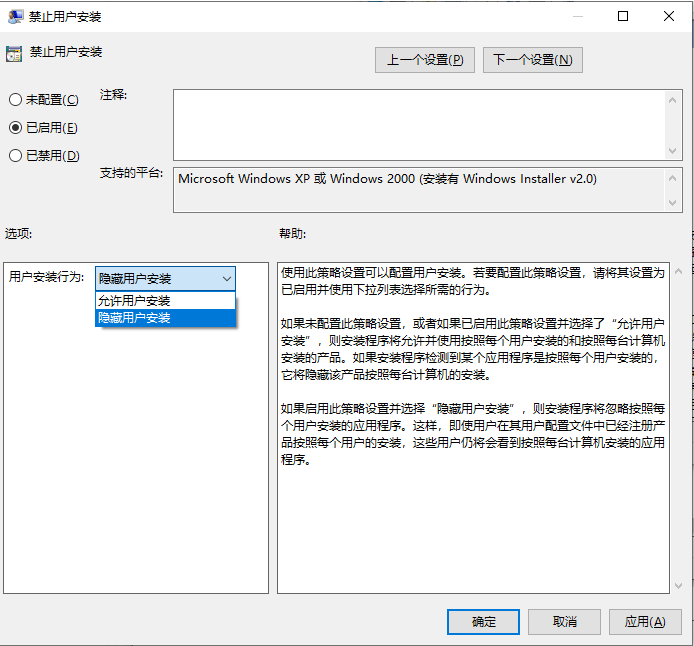
Task: Select the 未配置 radio button
Action: [x=15, y=100]
